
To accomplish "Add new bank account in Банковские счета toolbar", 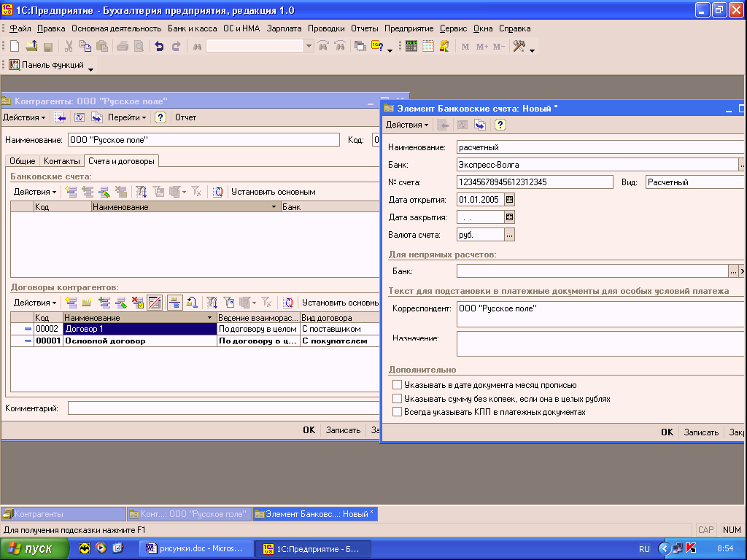I will tap(71, 192).
